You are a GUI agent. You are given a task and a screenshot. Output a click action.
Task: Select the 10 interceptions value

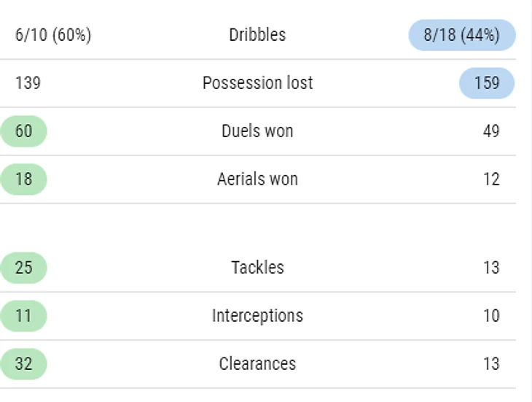pos(491,316)
